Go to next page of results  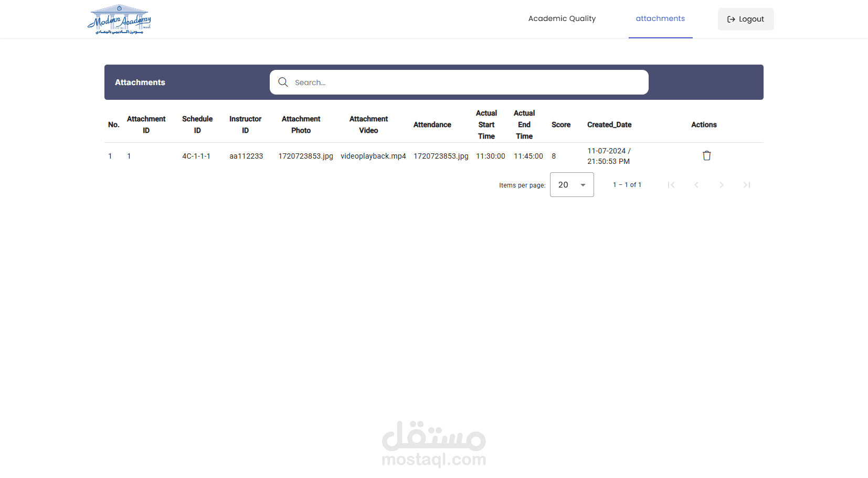pyautogui.click(x=722, y=185)
